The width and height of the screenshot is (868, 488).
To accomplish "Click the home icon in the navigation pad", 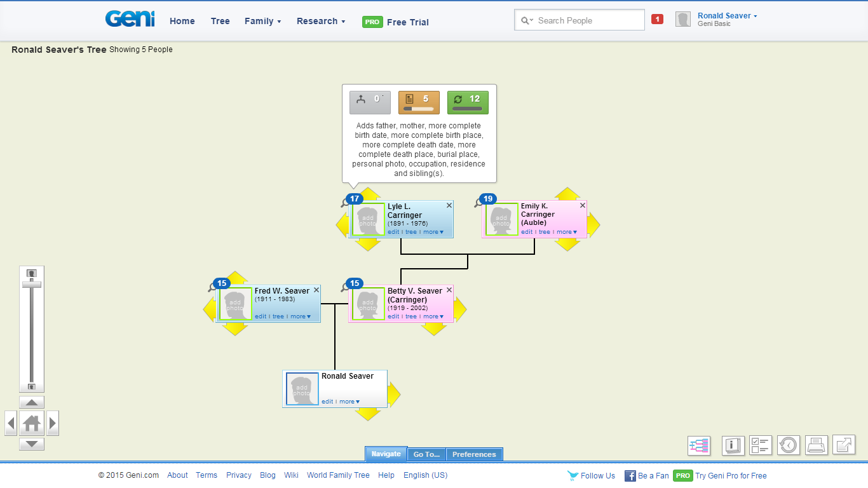I will (32, 423).
